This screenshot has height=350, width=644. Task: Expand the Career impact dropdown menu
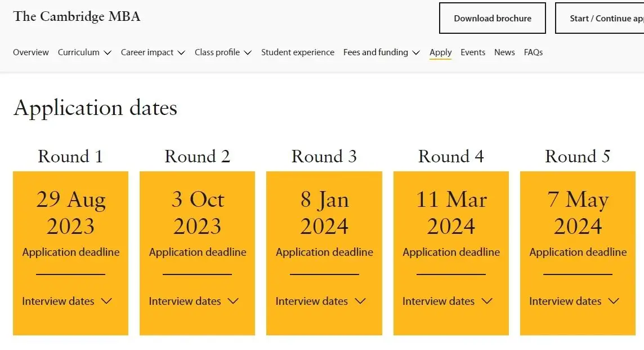(x=153, y=52)
